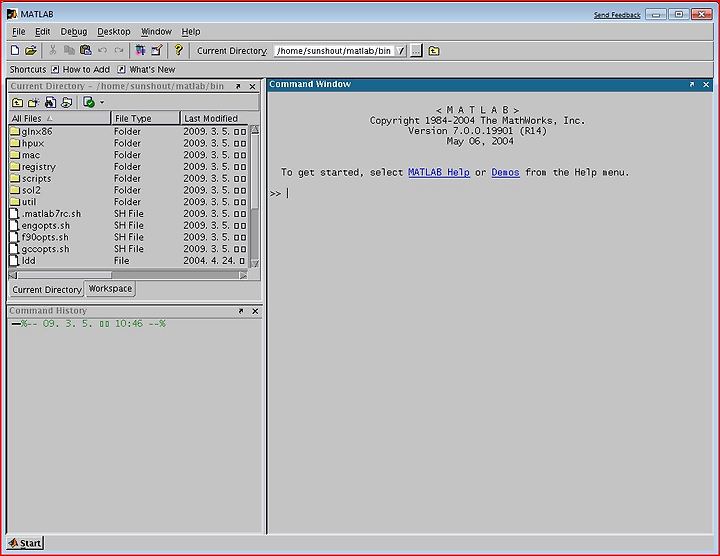The height and width of the screenshot is (556, 720).
Task: Open the Current Directory path dropdown
Action: tap(400, 51)
